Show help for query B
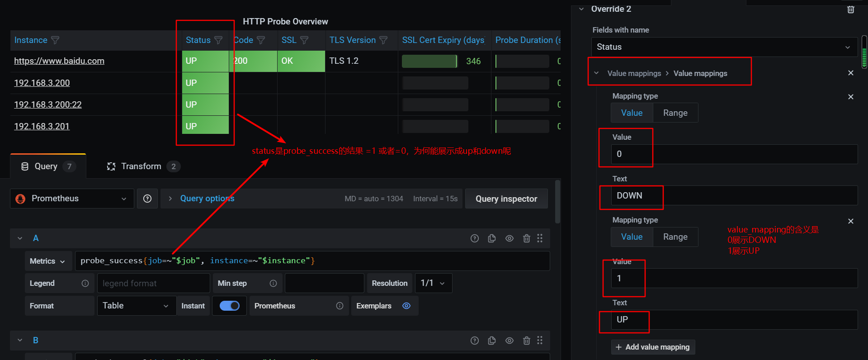Viewport: 868px width, 360px height. pyautogui.click(x=475, y=341)
